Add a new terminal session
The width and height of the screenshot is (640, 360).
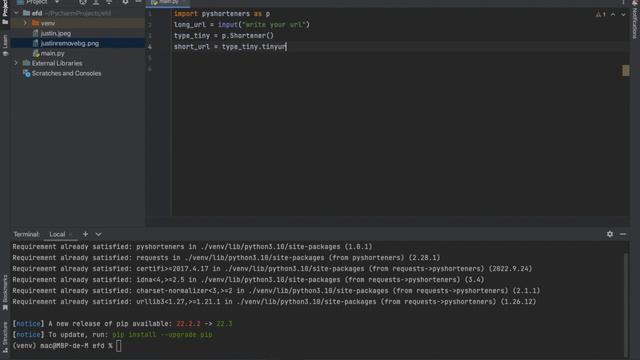(x=85, y=234)
